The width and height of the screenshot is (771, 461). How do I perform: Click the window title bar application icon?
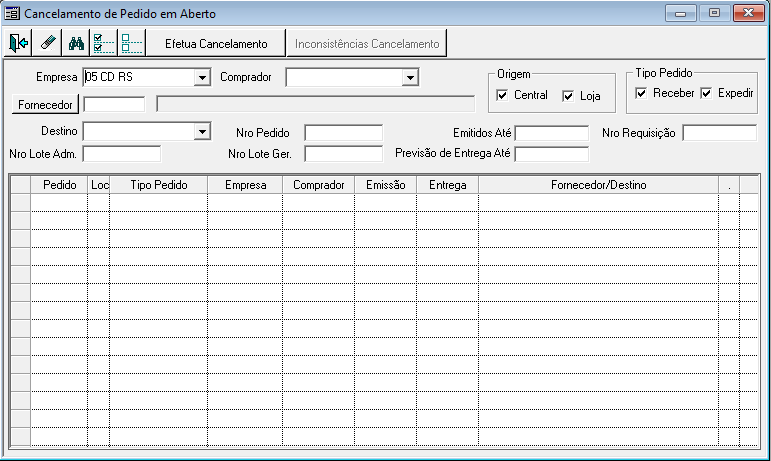pos(12,13)
